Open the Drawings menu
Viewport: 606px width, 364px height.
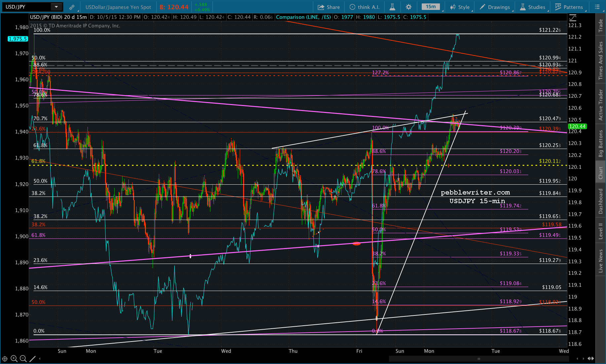[x=495, y=7]
